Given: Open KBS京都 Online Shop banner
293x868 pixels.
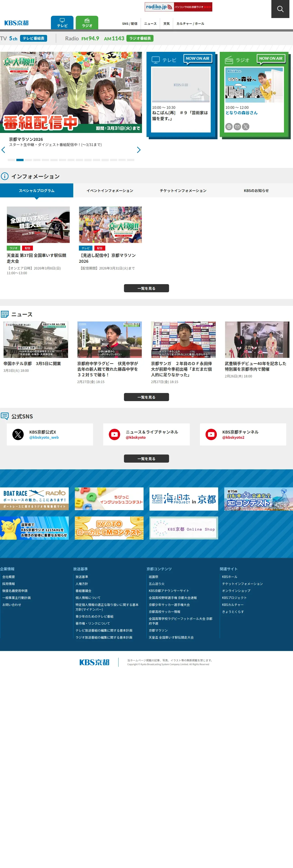Looking at the screenshot, I should click(x=184, y=528).
